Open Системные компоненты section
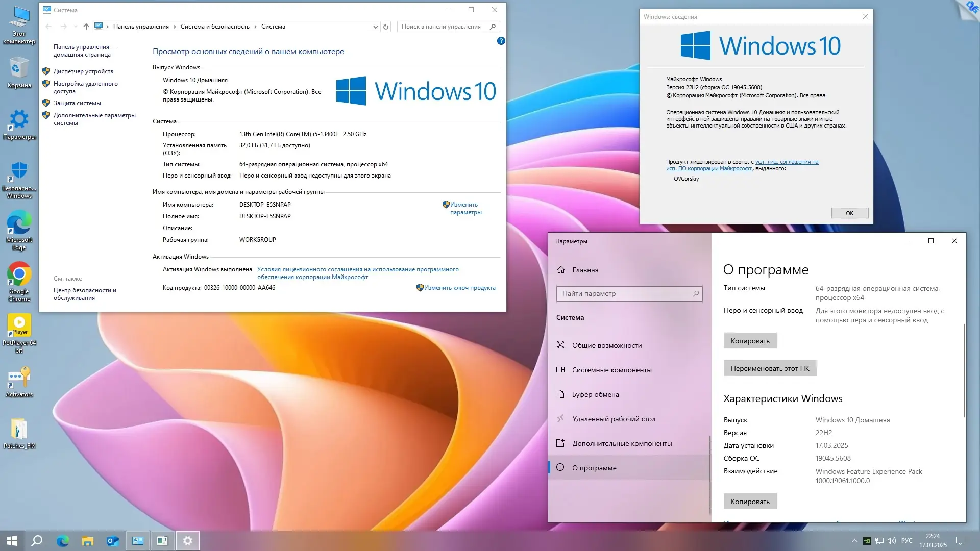This screenshot has width=980, height=551. click(612, 369)
